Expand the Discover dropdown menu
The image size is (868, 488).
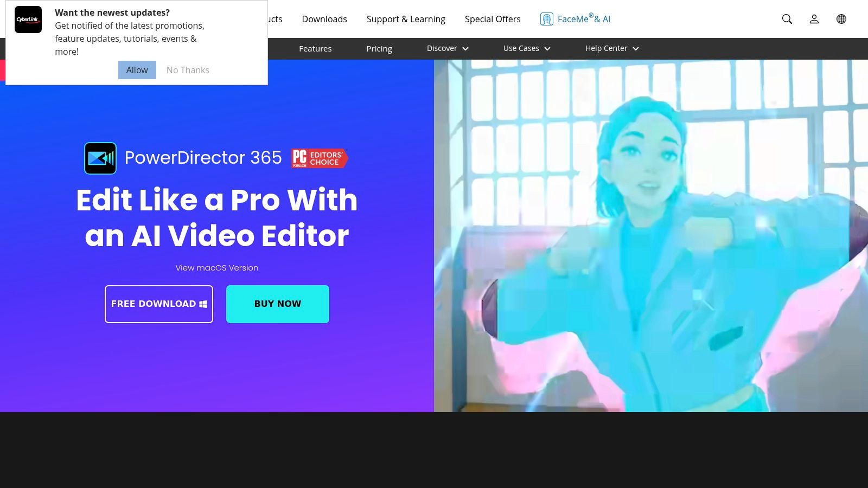(448, 48)
